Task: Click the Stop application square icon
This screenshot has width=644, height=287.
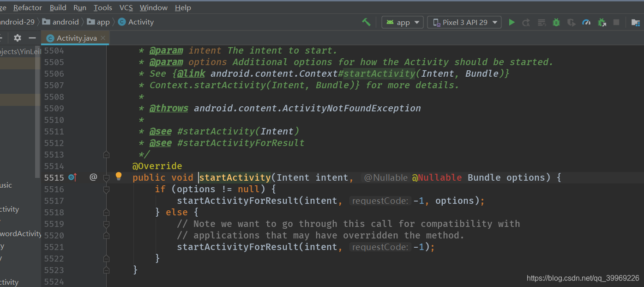Action: pos(616,22)
